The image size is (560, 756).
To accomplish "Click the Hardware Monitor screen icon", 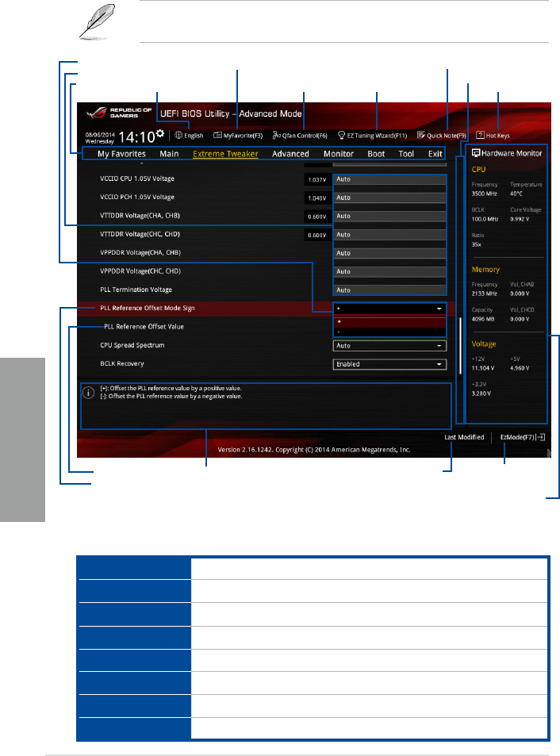I will click(476, 153).
